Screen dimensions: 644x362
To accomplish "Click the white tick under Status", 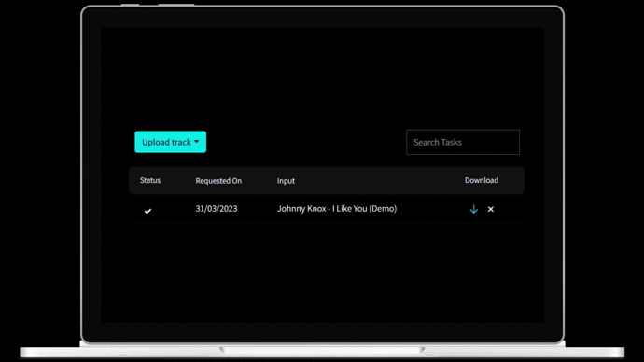I will [147, 211].
